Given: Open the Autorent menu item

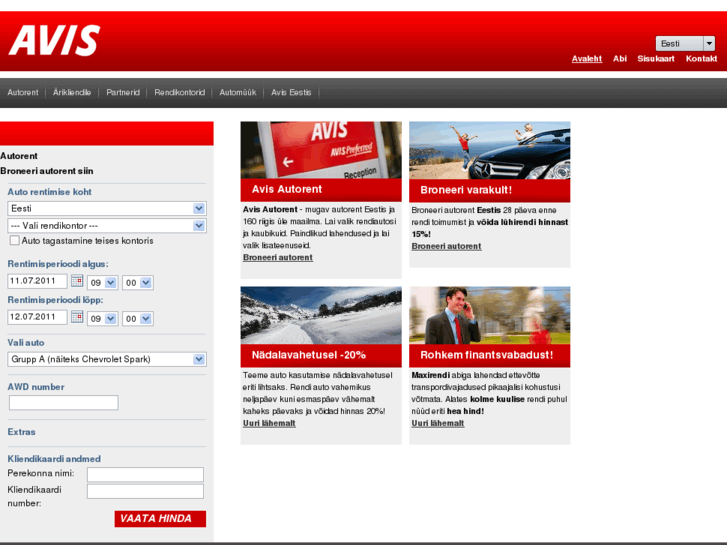Looking at the screenshot, I should coord(23,92).
